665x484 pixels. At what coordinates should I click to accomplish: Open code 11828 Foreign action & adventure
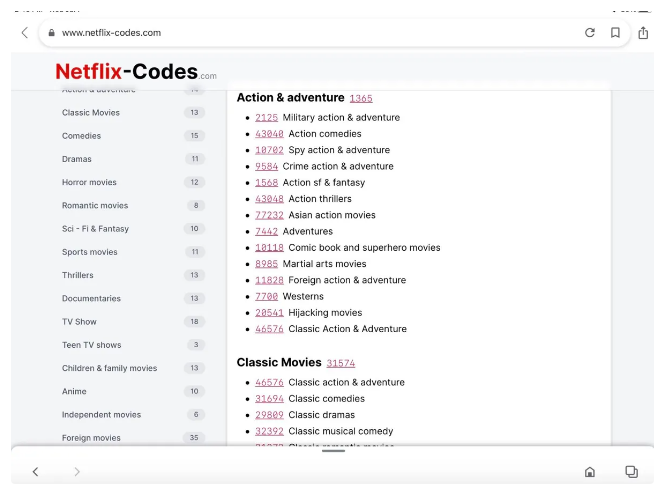[269, 280]
